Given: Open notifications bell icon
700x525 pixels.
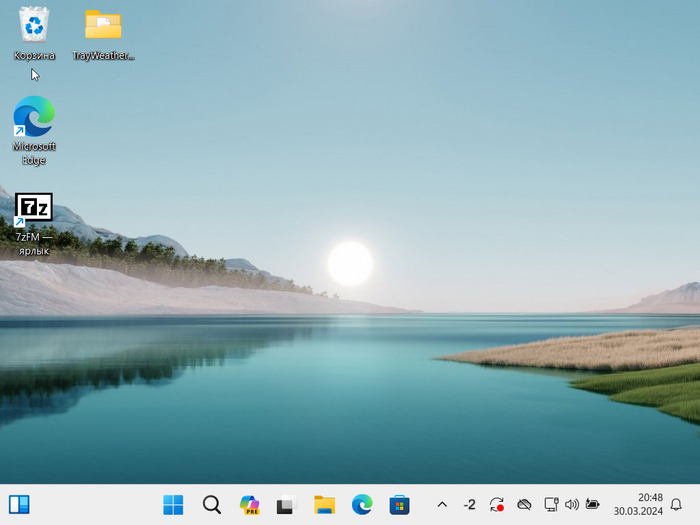Looking at the screenshot, I should pos(676,505).
